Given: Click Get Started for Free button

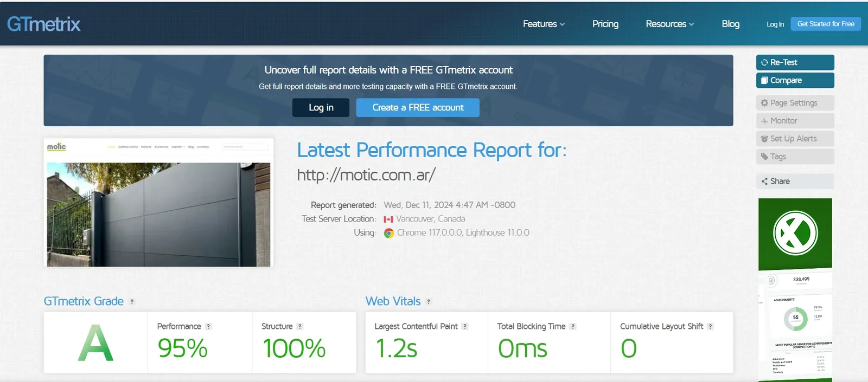Looking at the screenshot, I should click(x=826, y=24).
